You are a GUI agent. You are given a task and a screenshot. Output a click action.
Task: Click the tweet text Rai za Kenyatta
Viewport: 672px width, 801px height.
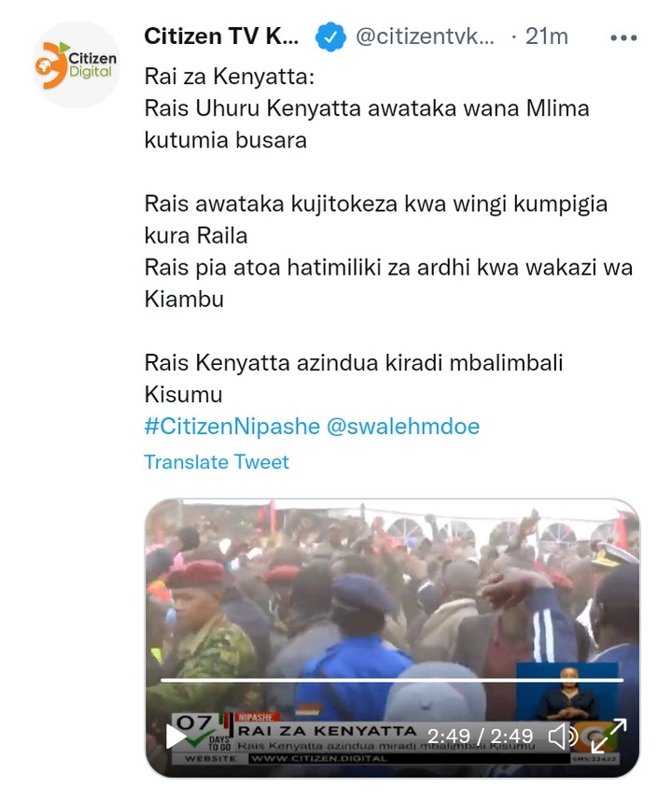coord(230,77)
